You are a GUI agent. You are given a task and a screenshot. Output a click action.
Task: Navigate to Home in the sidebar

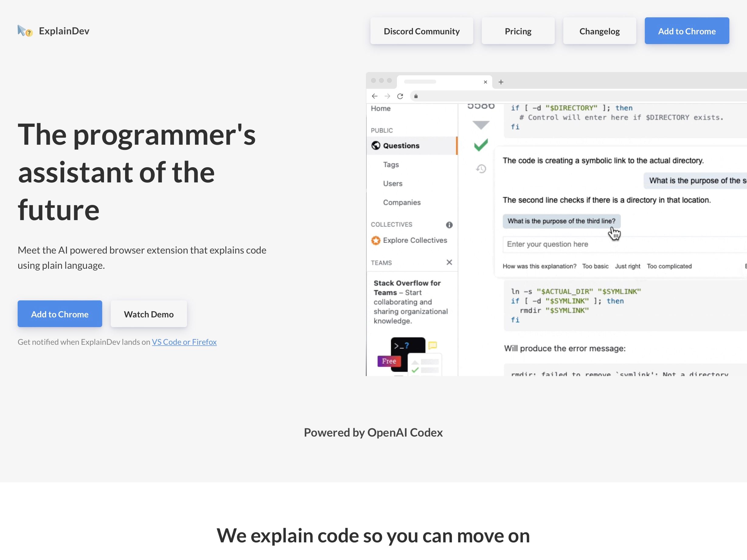pos(380,108)
